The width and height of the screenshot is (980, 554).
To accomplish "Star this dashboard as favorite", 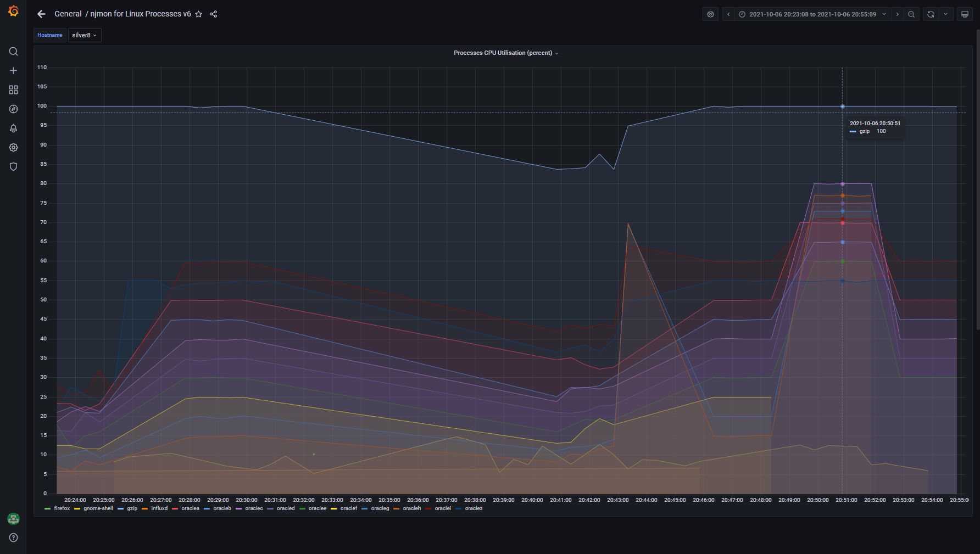I will (199, 14).
